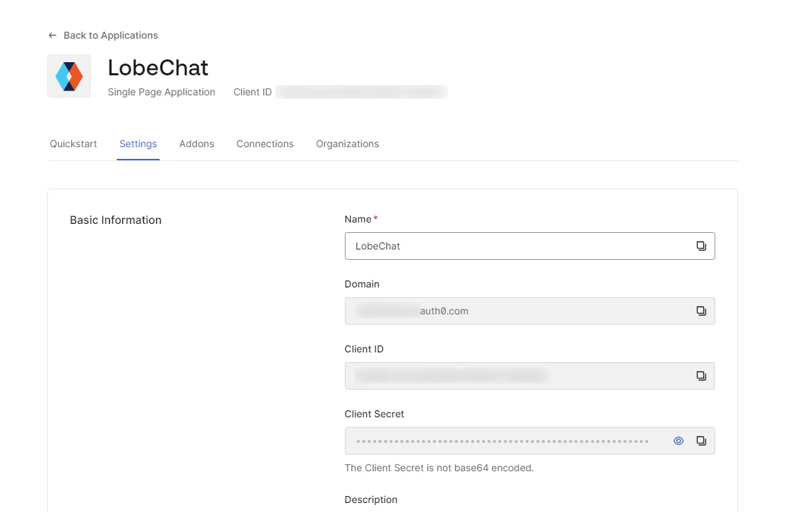This screenshot has width=812, height=512.
Task: Select the Settings tab
Action: pos(138,144)
